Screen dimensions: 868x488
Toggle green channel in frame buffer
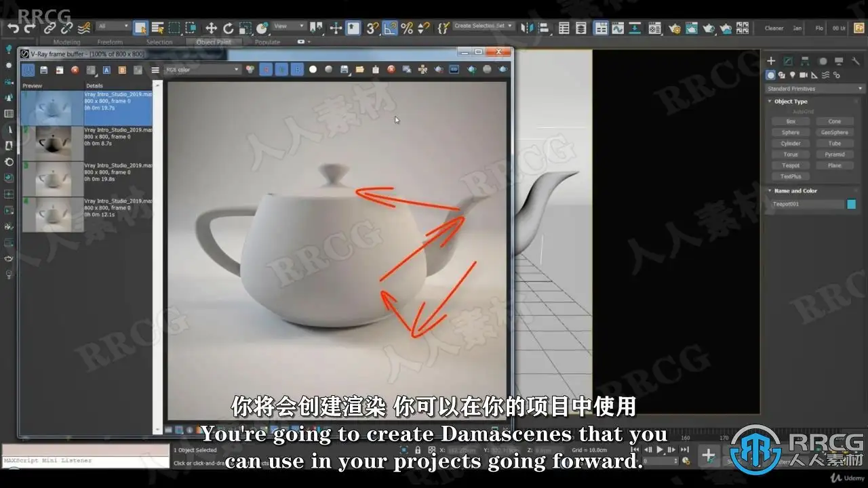(281, 69)
